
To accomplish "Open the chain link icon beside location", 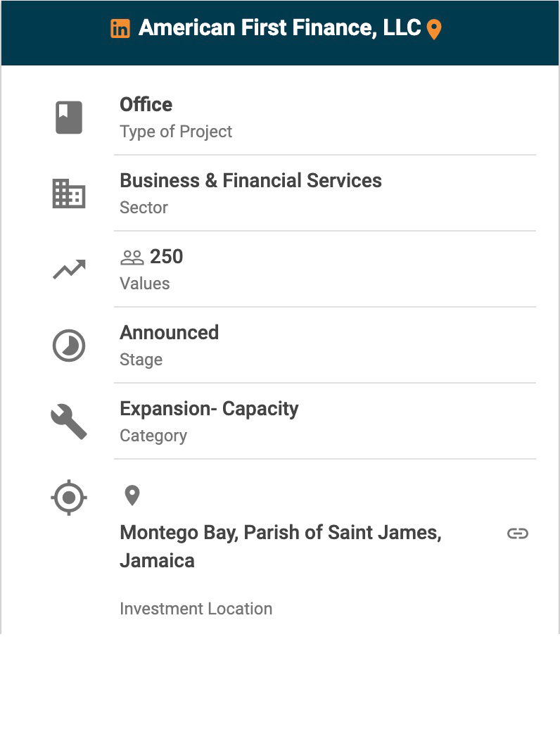I will tap(517, 533).
